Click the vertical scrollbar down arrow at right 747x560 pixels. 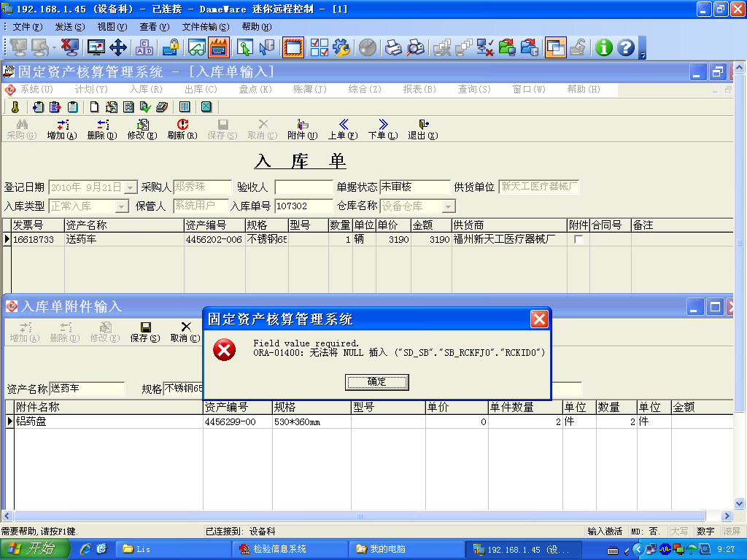pos(739,503)
